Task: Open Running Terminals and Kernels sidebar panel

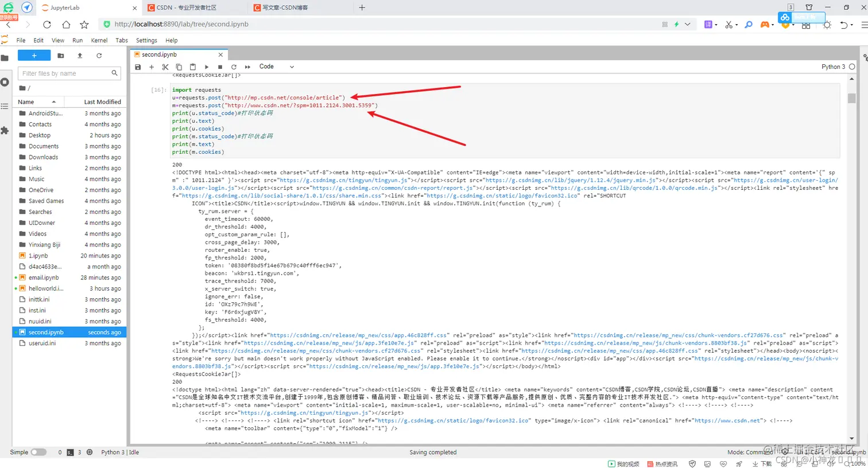Action: (5, 82)
